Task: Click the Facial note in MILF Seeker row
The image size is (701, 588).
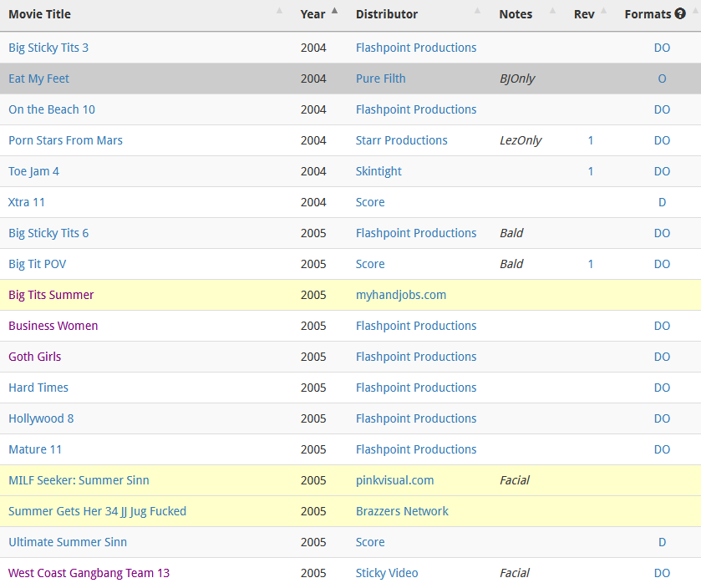Action: [x=515, y=480]
